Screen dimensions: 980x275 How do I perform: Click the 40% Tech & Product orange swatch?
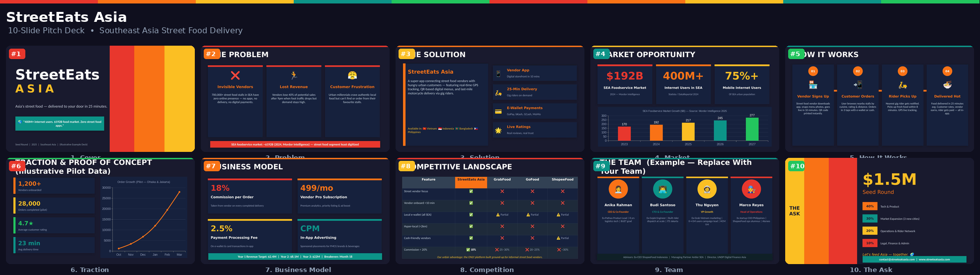tap(870, 206)
